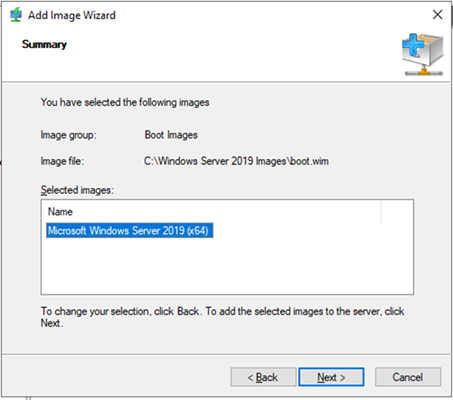Click the column divider beside Name header
The height and width of the screenshot is (400, 453).
pos(381,212)
